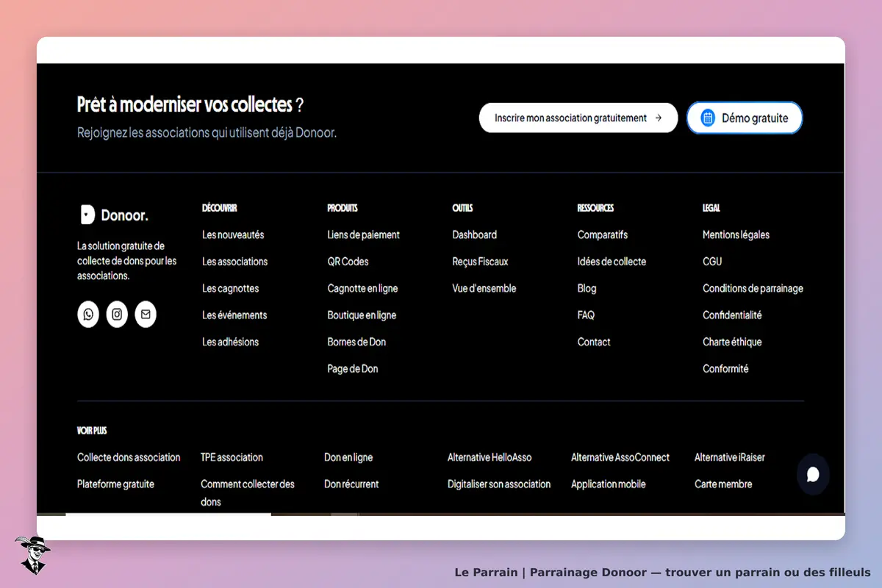The image size is (882, 588).
Task: Click the Donoor logo in footer
Action: click(113, 215)
